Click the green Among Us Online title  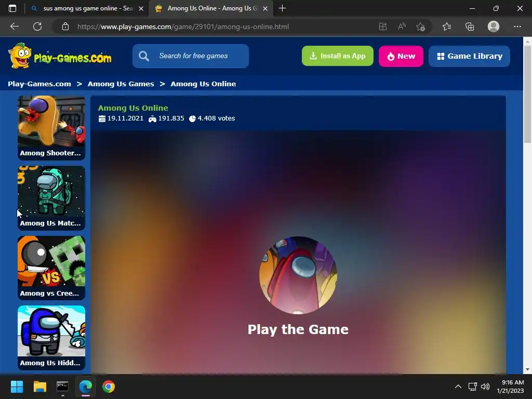[133, 108]
